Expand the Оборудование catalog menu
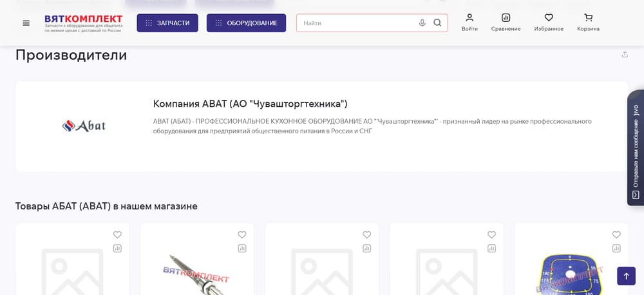Viewport: 644px width, 295px height. [246, 23]
